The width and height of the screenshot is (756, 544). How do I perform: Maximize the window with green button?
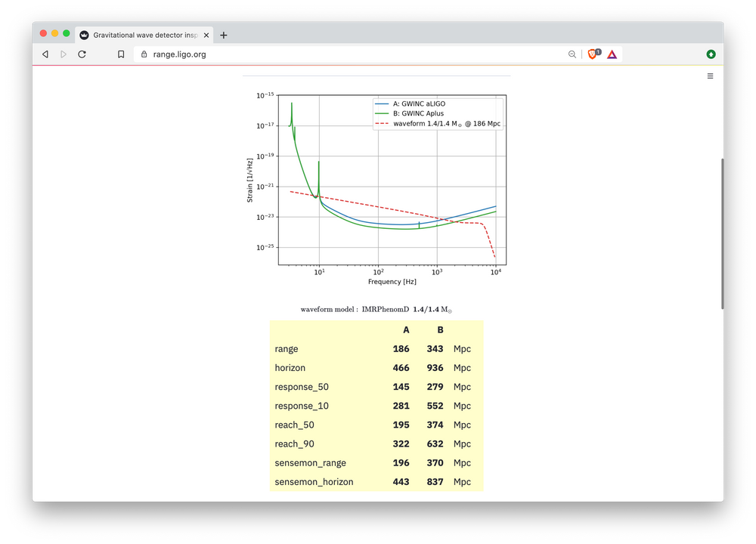pos(67,33)
